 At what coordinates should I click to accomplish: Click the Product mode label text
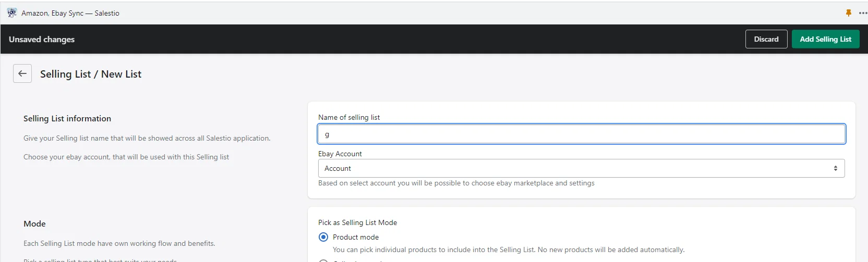356,237
